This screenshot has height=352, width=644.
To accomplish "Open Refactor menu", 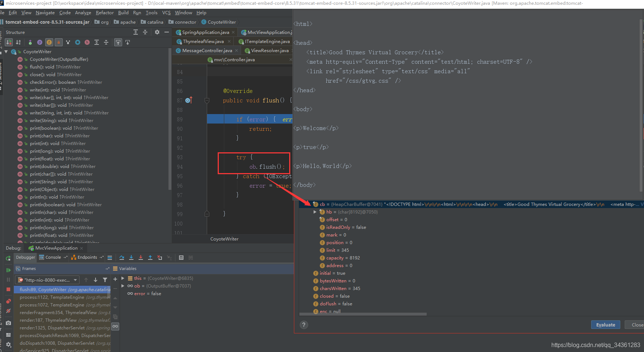I will (x=105, y=12).
